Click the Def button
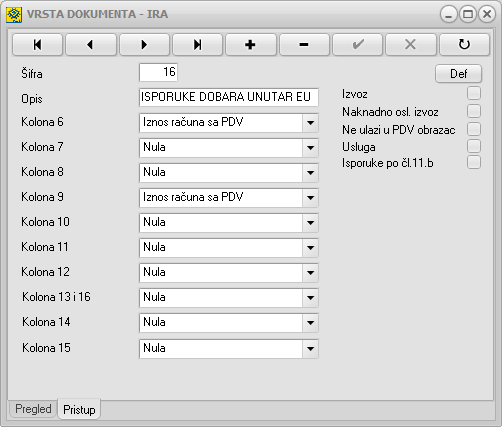502x427 pixels. click(x=458, y=73)
